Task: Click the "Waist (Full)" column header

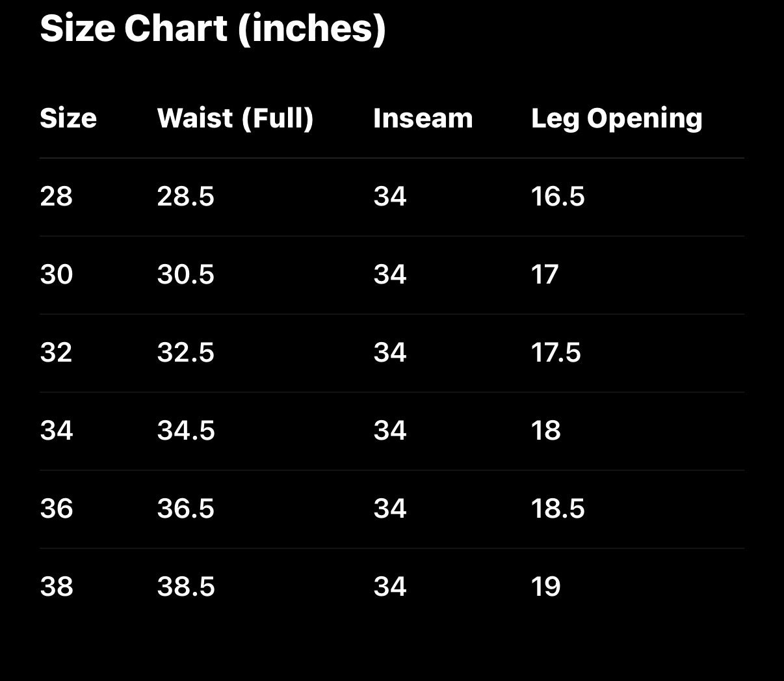Action: click(235, 118)
